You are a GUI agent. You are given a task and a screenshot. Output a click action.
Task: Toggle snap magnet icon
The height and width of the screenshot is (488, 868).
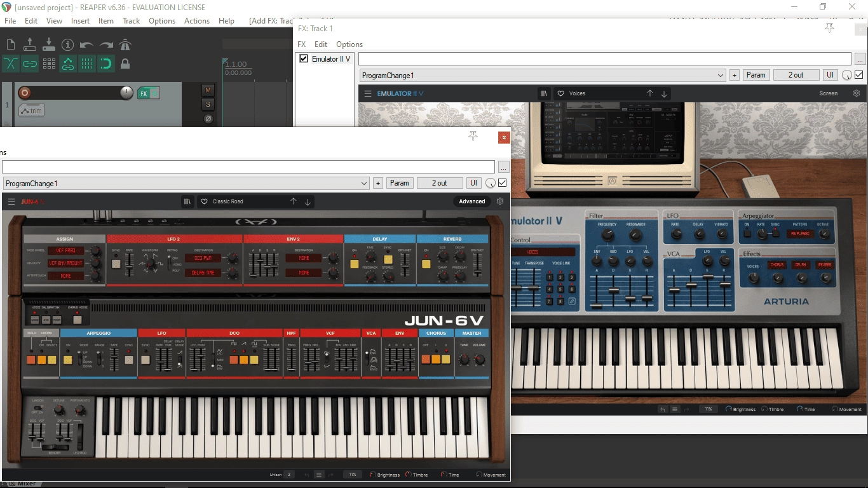coord(106,64)
